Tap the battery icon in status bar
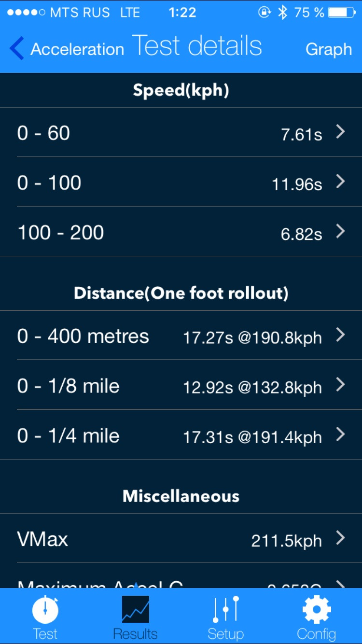 [x=342, y=13]
